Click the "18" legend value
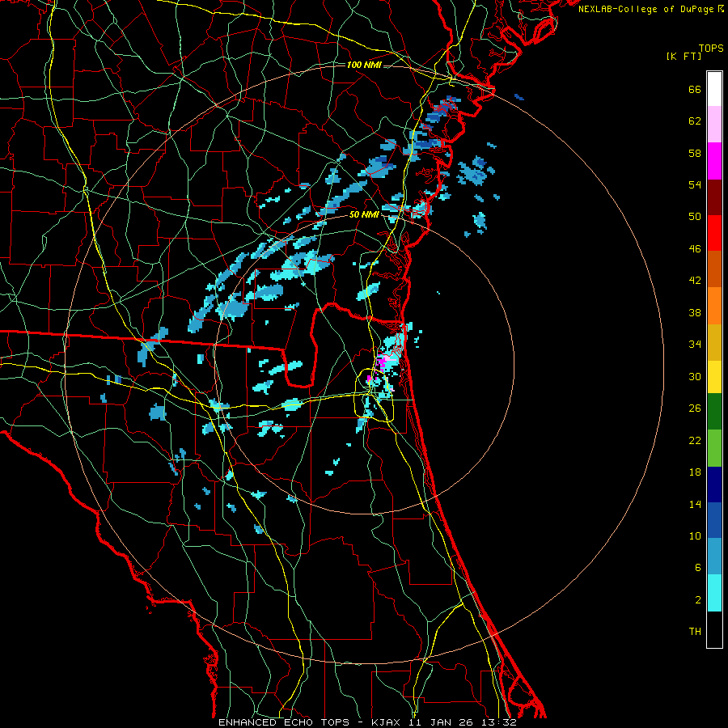Screen dimensions: 728x728 [695, 472]
